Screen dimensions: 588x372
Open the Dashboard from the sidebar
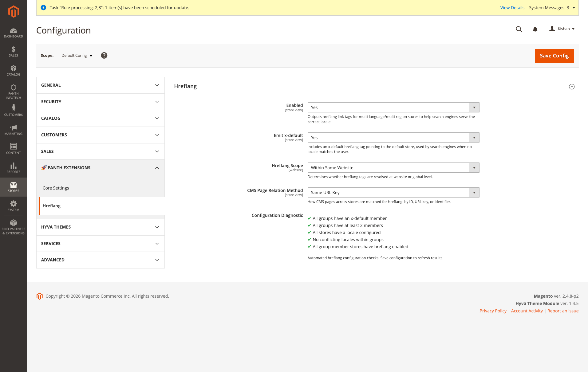click(13, 33)
